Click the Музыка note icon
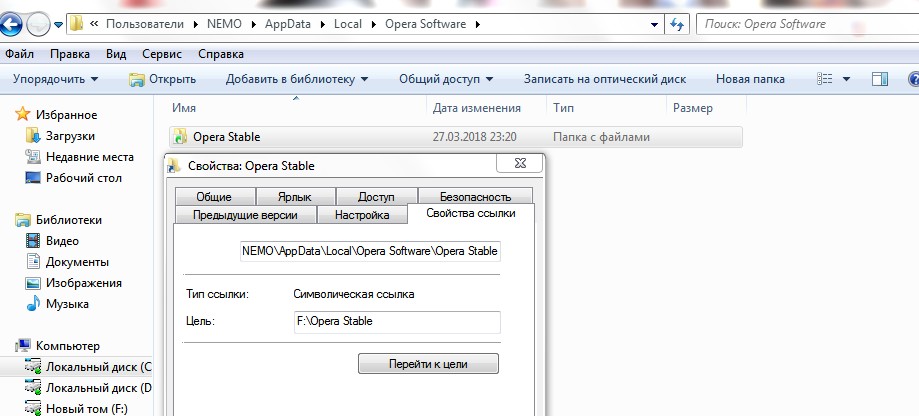The image size is (919, 416). [33, 304]
